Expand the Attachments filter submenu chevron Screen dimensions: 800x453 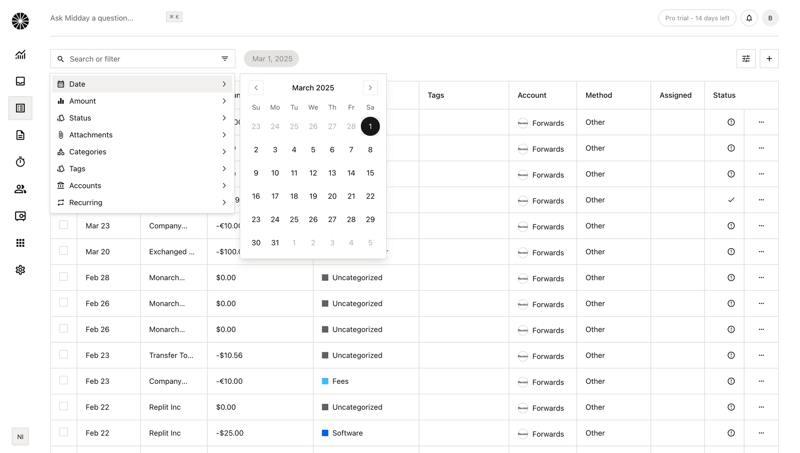(224, 135)
